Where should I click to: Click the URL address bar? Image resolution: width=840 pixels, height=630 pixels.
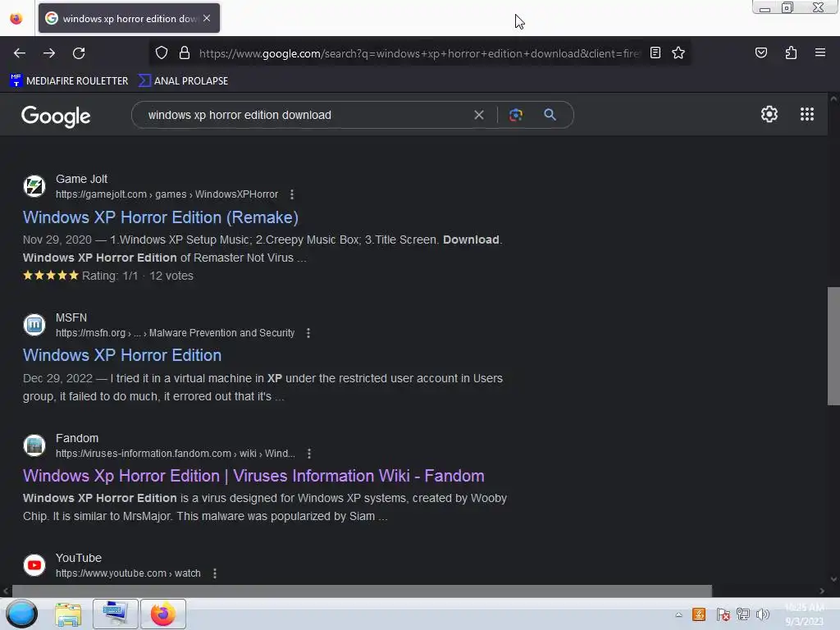(x=419, y=53)
